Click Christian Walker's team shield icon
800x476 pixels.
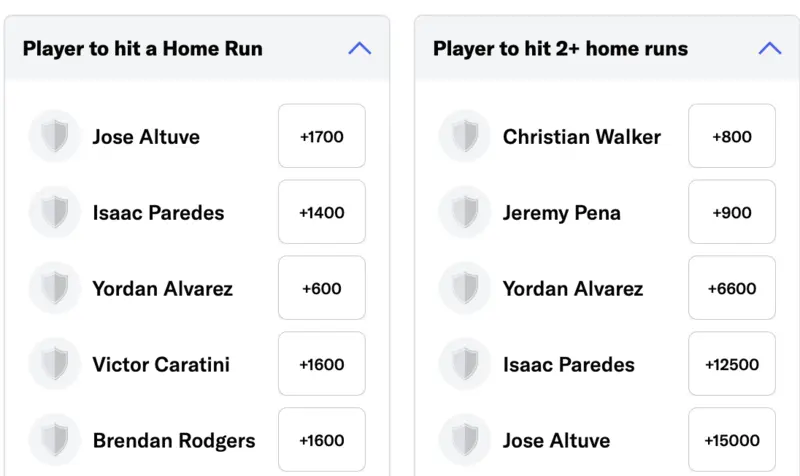pos(465,136)
